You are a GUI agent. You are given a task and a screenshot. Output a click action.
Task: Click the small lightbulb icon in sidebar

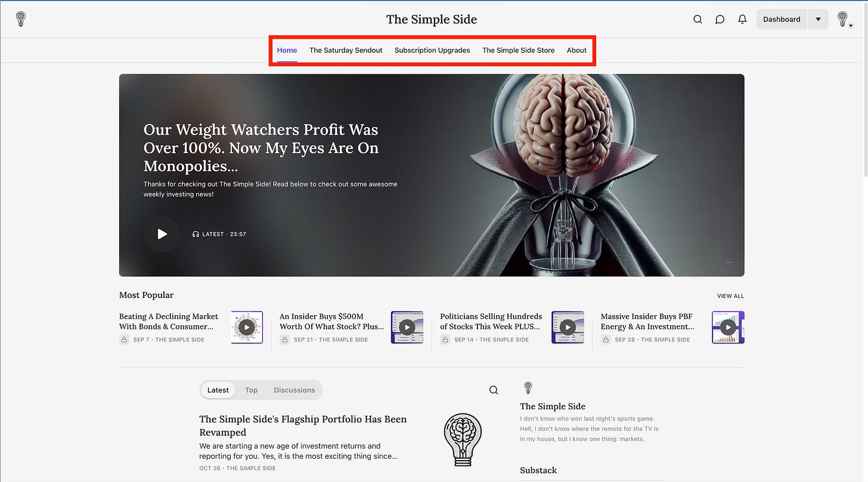click(x=528, y=388)
